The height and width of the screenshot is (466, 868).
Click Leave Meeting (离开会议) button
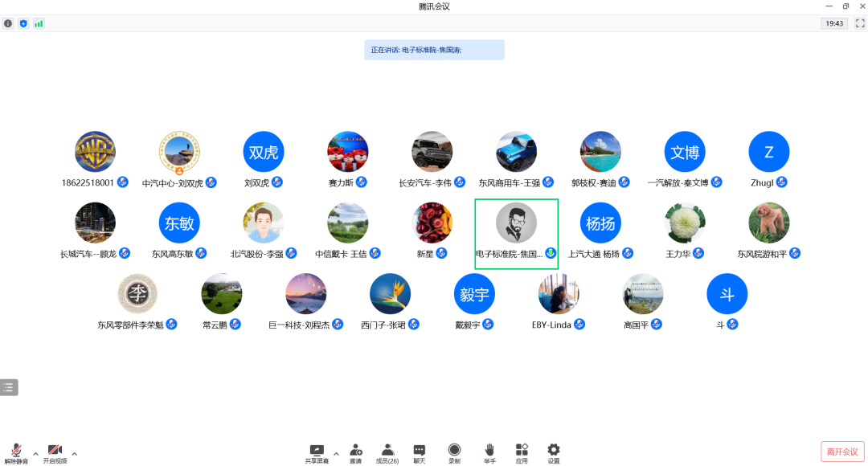coord(842,452)
